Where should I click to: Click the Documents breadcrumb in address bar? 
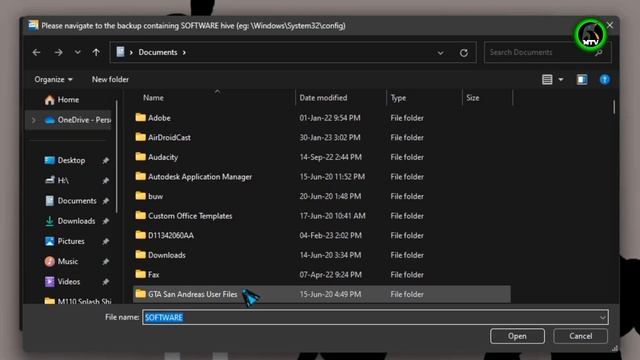[158, 52]
